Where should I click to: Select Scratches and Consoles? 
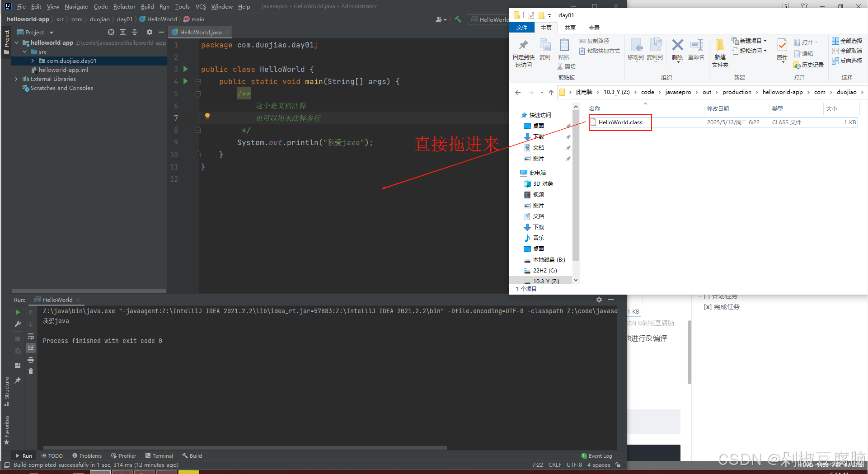pos(61,88)
